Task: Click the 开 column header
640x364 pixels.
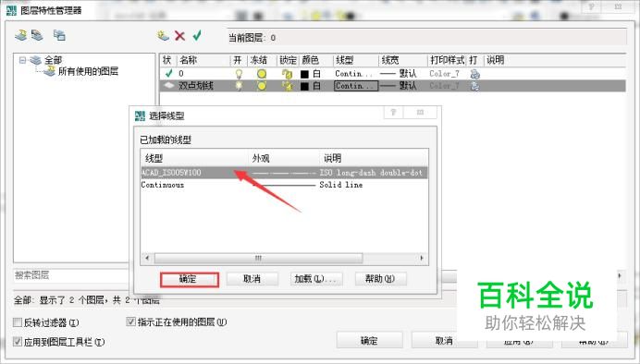Action: pos(239,60)
